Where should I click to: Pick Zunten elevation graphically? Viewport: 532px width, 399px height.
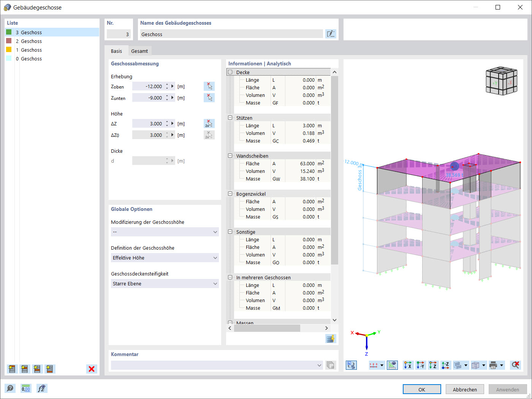[209, 98]
